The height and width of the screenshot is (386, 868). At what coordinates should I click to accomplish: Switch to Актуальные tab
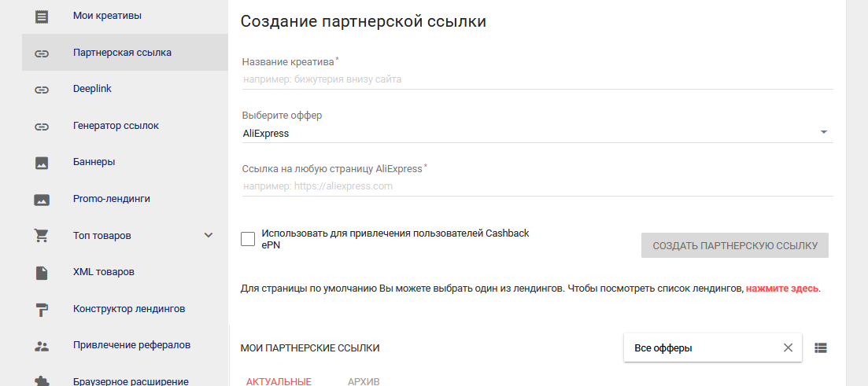coord(279,381)
